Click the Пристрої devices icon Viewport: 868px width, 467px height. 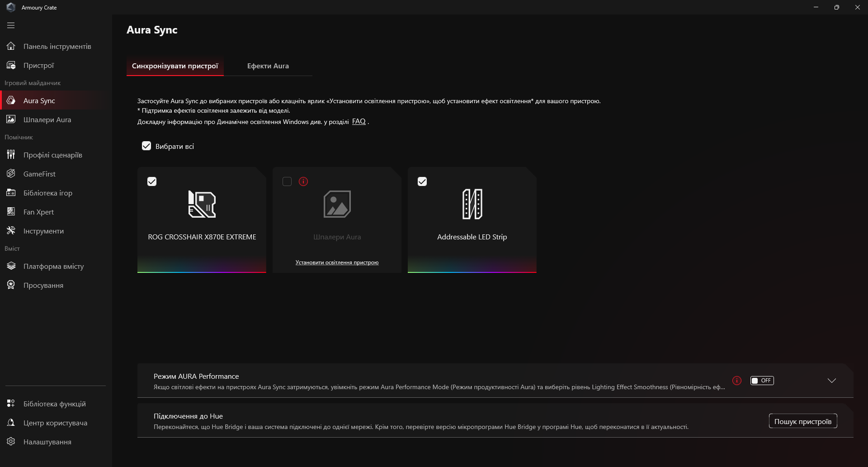[x=11, y=65]
